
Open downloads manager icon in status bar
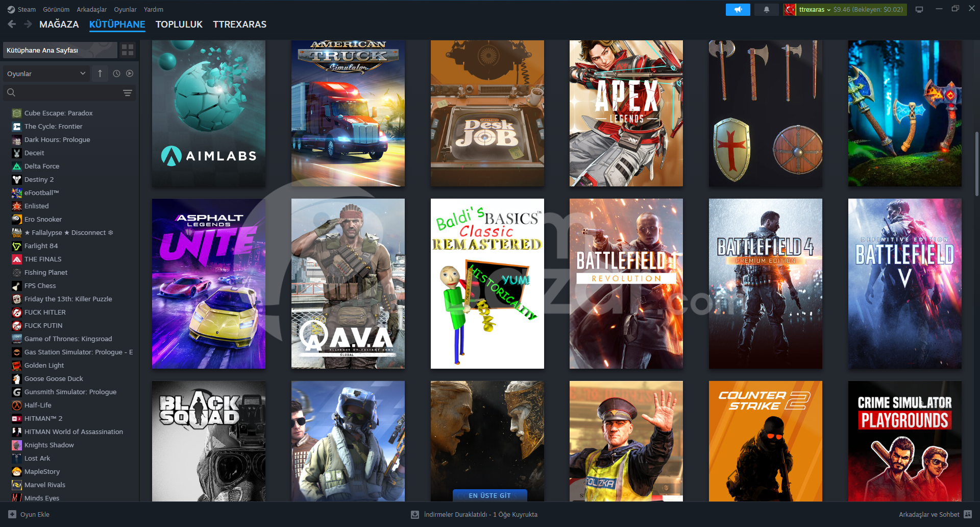[415, 514]
